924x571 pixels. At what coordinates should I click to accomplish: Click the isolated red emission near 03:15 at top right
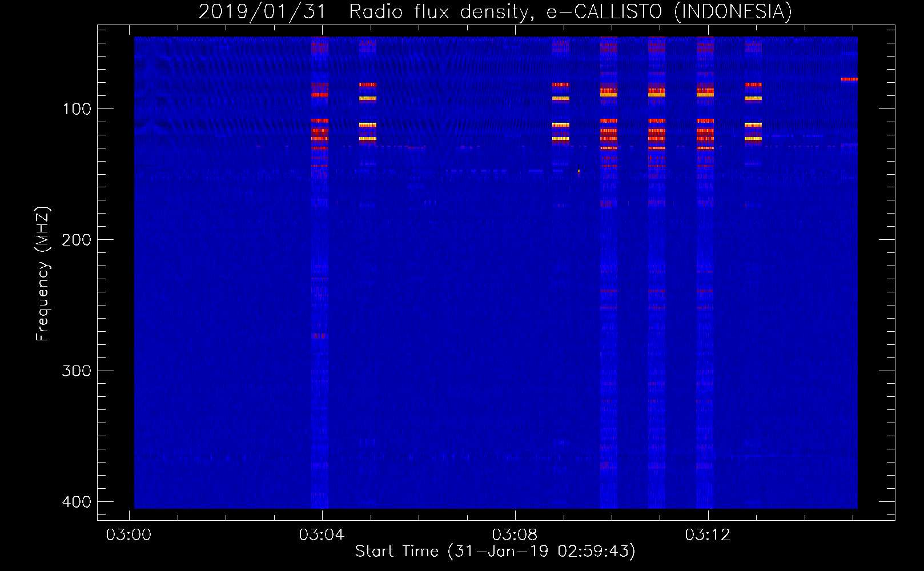[x=849, y=79]
